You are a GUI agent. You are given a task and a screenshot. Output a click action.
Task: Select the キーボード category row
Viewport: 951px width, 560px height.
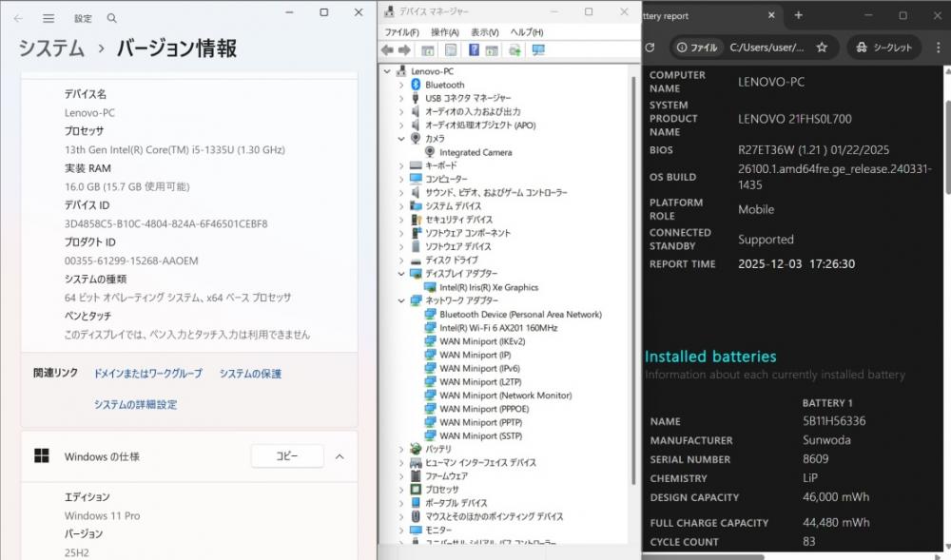tap(441, 165)
